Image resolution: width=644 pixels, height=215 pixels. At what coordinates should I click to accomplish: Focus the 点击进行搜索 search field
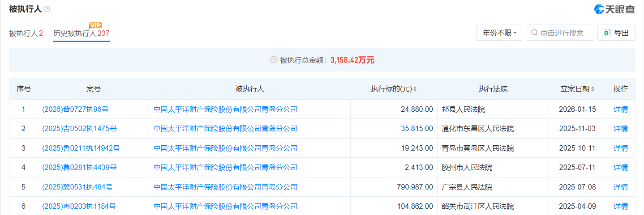pyautogui.click(x=562, y=33)
